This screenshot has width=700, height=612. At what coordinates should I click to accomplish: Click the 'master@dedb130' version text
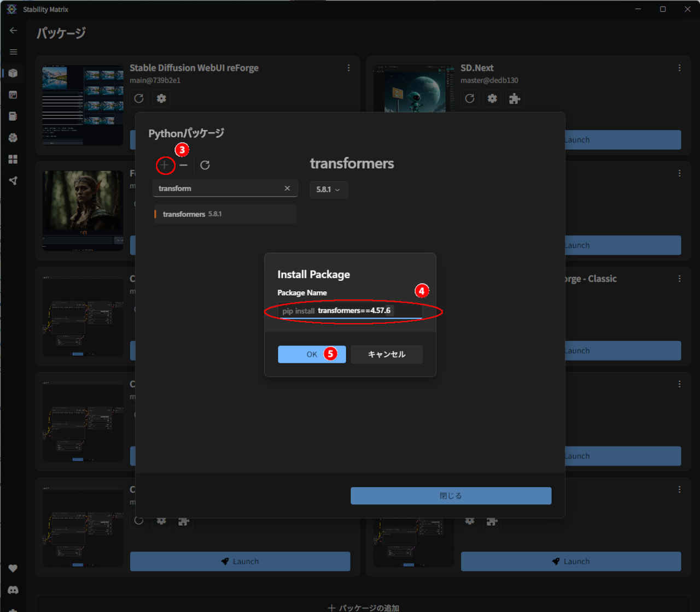(x=489, y=80)
